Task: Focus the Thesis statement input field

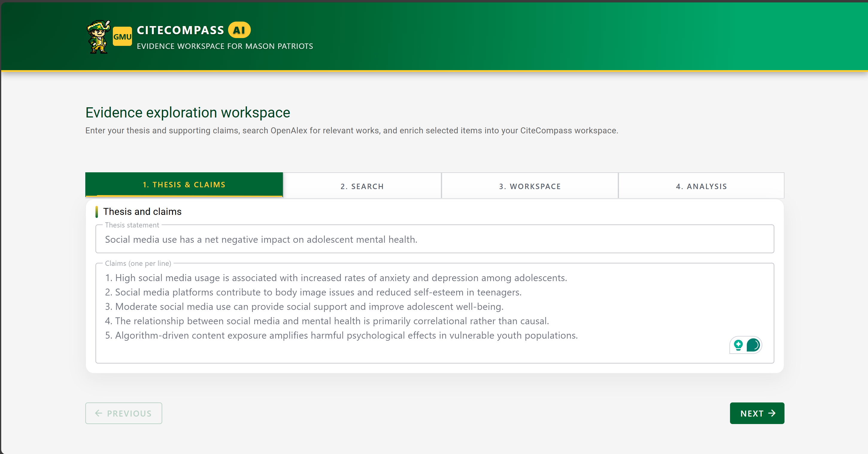Action: coord(434,239)
